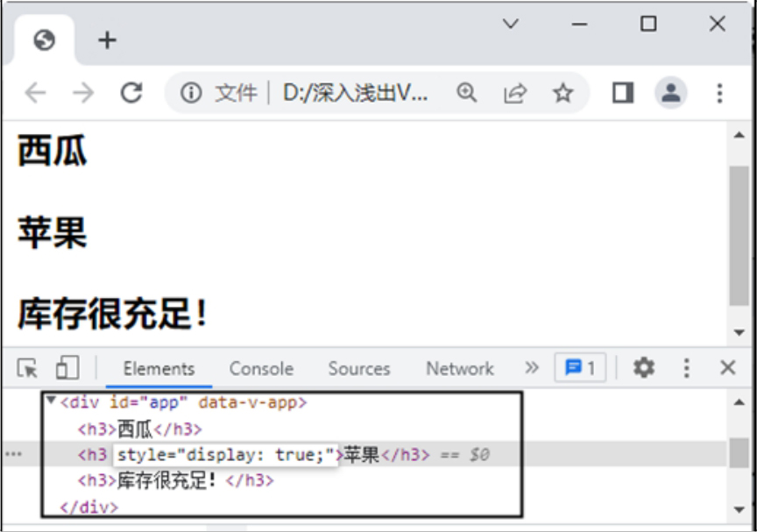Image resolution: width=757 pixels, height=532 pixels.
Task: Reload the page with refresh icon
Action: point(131,92)
